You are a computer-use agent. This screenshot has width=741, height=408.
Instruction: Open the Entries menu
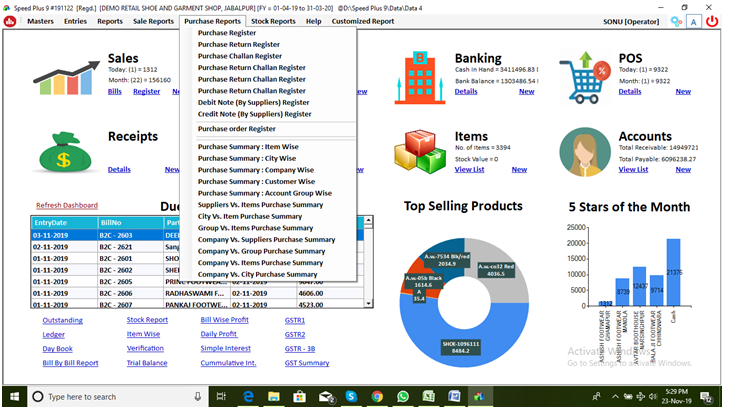point(76,21)
